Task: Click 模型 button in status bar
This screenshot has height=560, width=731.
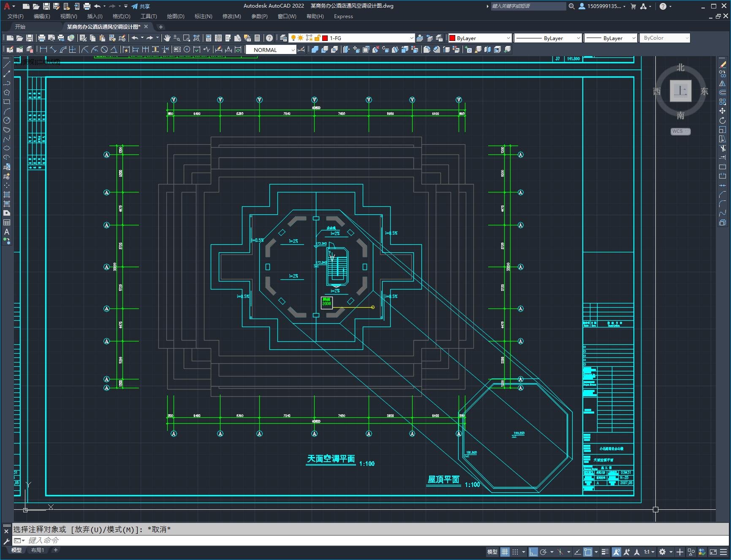Action: tap(492, 552)
